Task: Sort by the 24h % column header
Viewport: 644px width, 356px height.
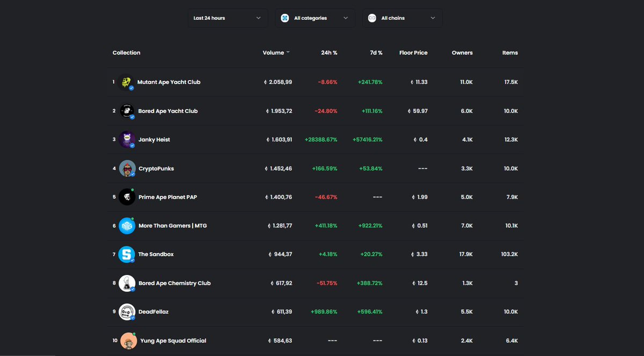Action: [x=329, y=53]
